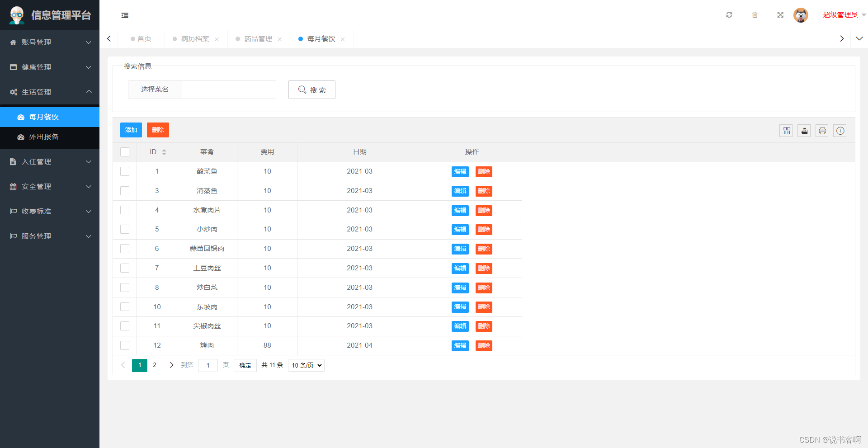
Task: Edit the 东坡肉 row
Action: coord(460,307)
